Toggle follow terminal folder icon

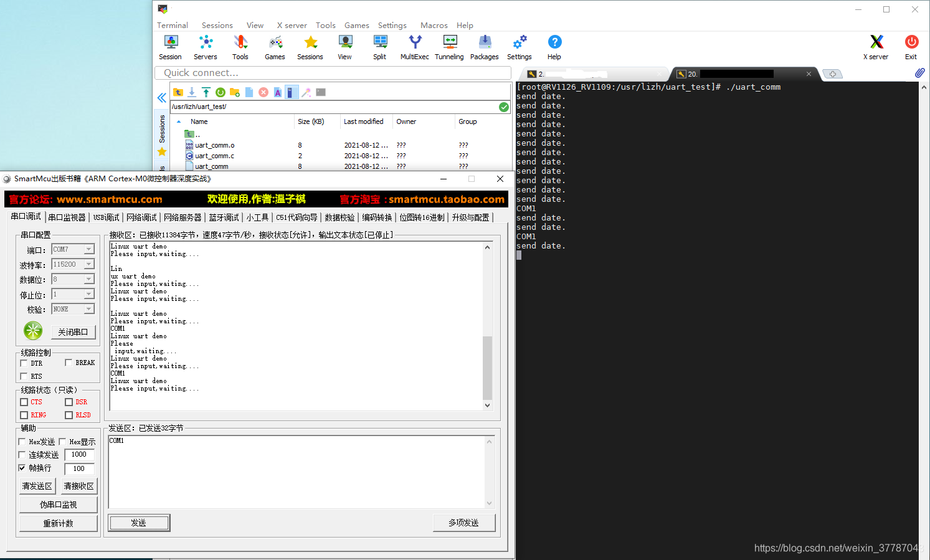(292, 92)
